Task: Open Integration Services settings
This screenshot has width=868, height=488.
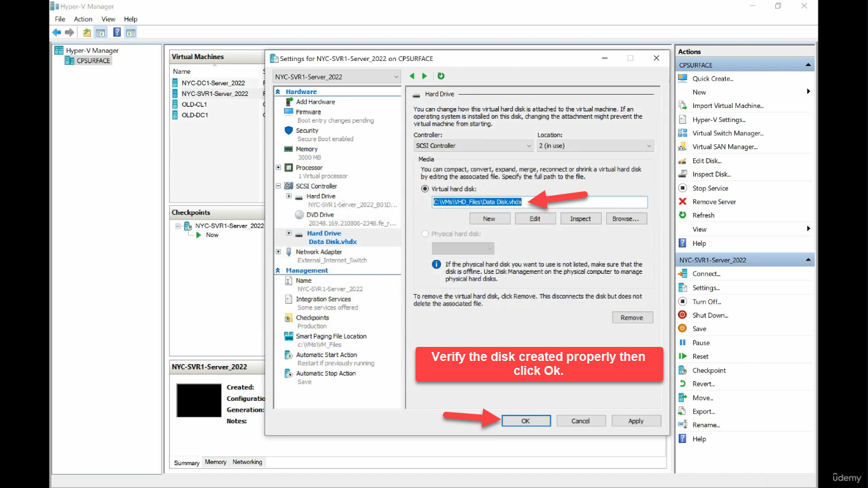Action: (x=323, y=299)
